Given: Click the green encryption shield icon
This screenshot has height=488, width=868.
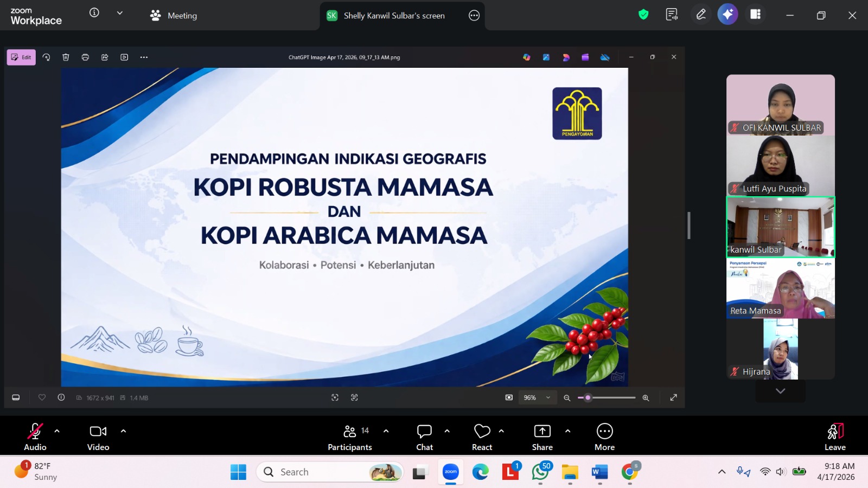Looking at the screenshot, I should tap(643, 15).
